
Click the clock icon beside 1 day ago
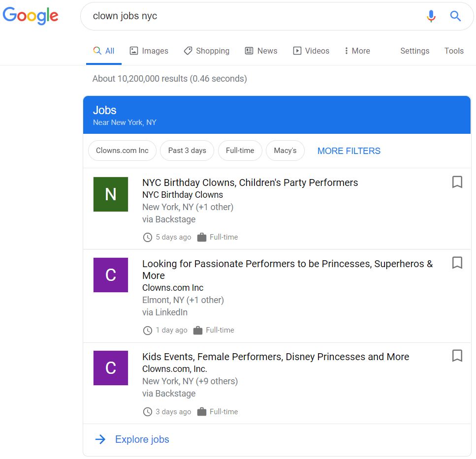coord(148,331)
